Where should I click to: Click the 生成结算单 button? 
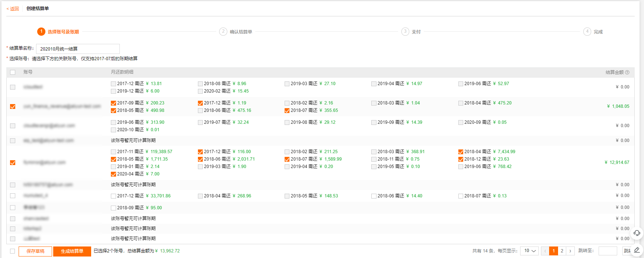pos(72,251)
